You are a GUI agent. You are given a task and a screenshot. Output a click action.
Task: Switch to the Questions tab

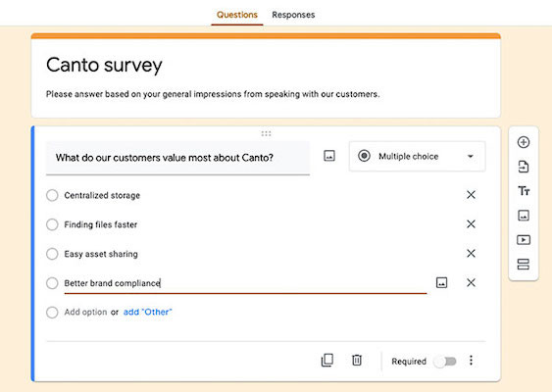point(237,15)
